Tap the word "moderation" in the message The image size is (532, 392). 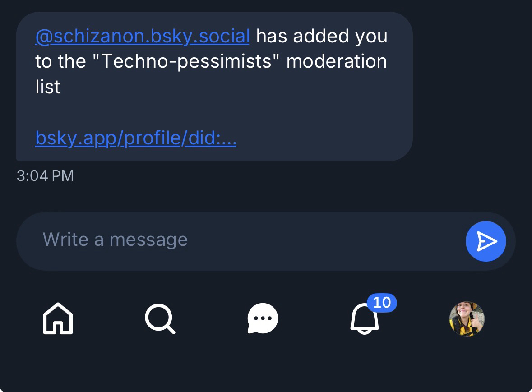(x=337, y=61)
